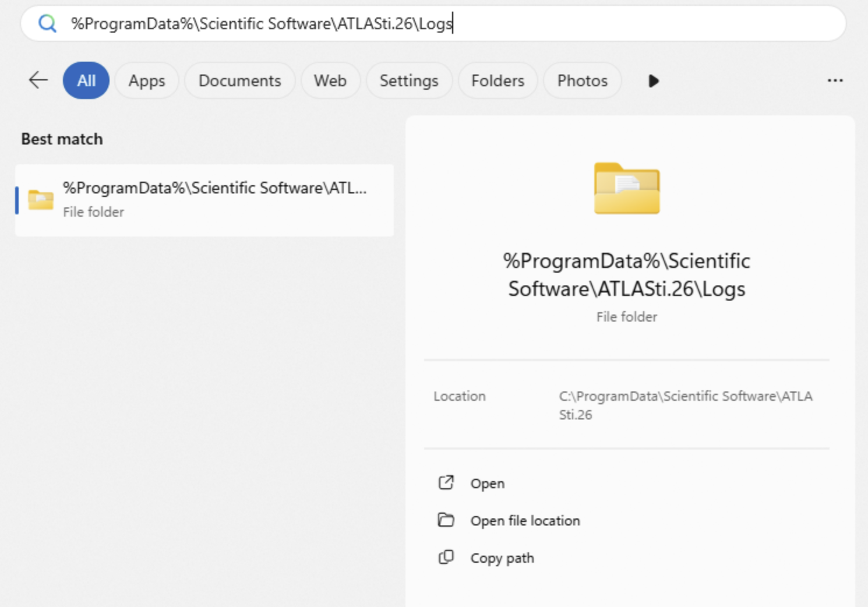Image resolution: width=868 pixels, height=607 pixels.
Task: Click the "Best match" heading
Action: point(62,139)
